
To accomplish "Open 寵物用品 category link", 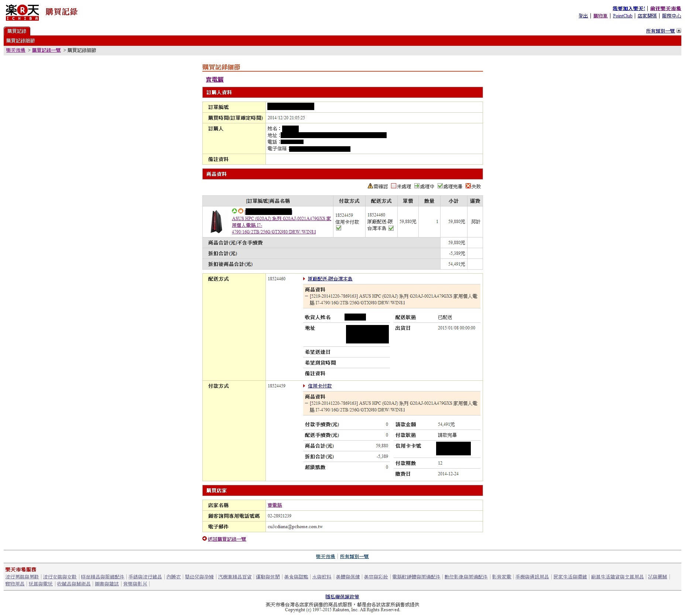I will tap(15, 584).
